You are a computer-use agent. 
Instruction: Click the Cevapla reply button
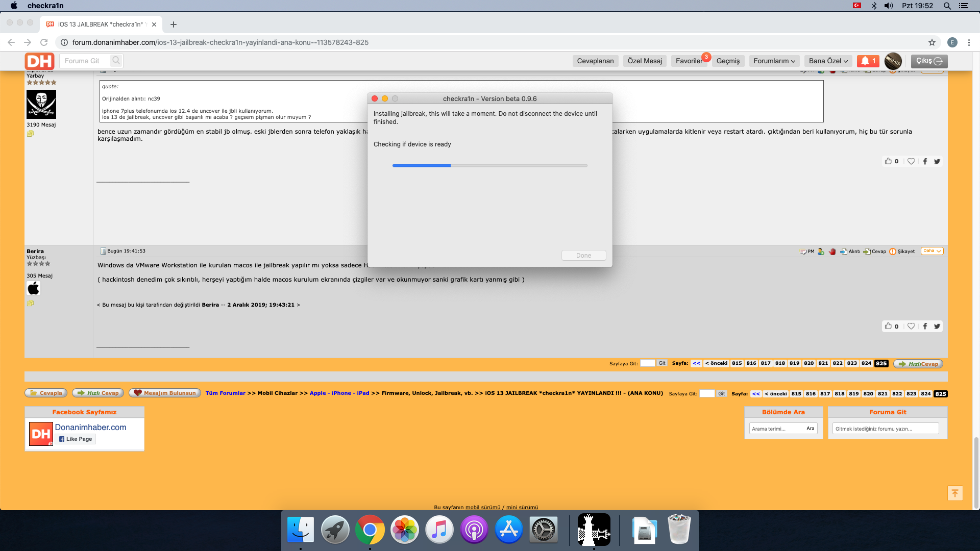pyautogui.click(x=46, y=393)
